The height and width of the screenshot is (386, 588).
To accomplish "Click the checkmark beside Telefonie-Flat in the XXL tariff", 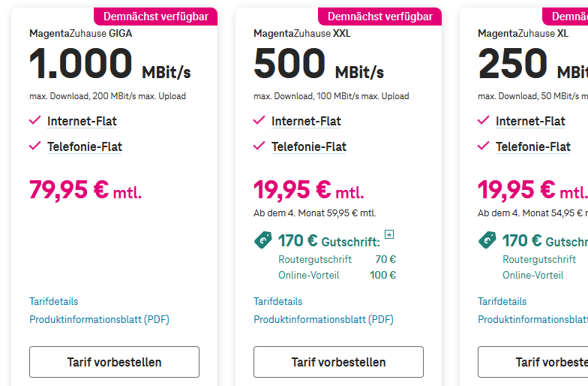I will (259, 146).
